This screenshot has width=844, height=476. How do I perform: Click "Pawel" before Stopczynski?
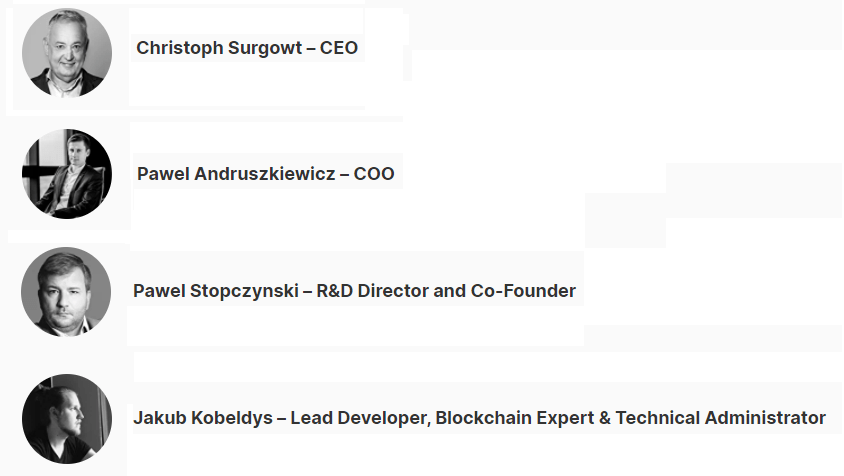159,291
